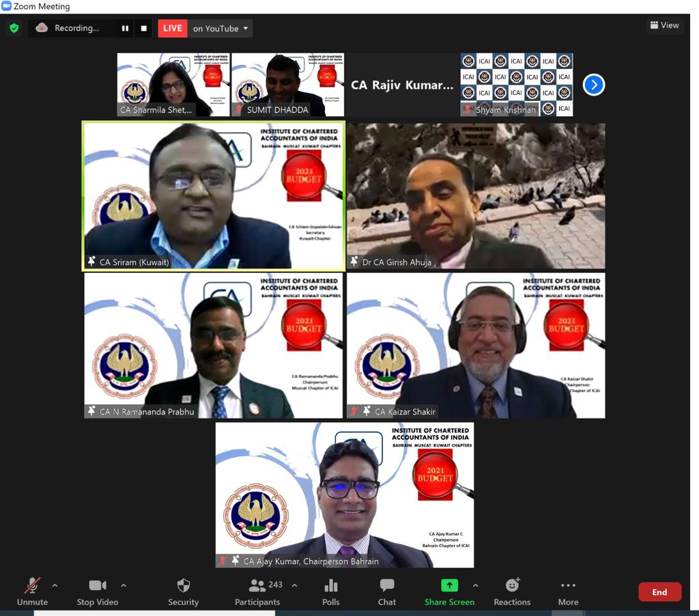The image size is (699, 616).
Task: Select CA Rajiv Kumar participant tile
Action: click(x=402, y=85)
